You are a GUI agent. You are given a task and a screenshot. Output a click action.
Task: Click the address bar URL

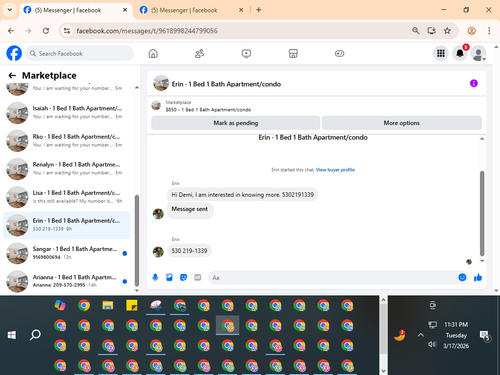147,31
